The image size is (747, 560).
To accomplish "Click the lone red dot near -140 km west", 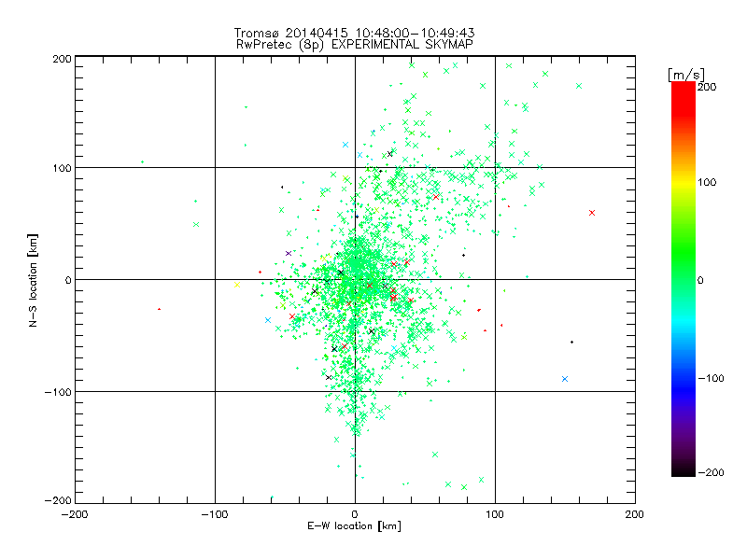I will [x=159, y=309].
